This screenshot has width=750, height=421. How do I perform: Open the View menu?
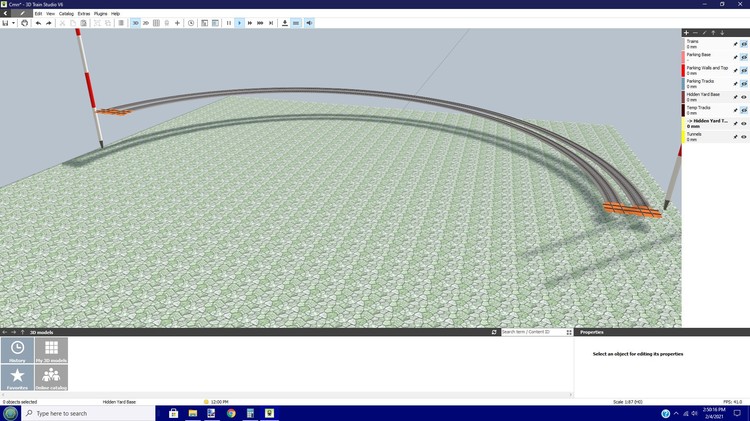tap(50, 14)
